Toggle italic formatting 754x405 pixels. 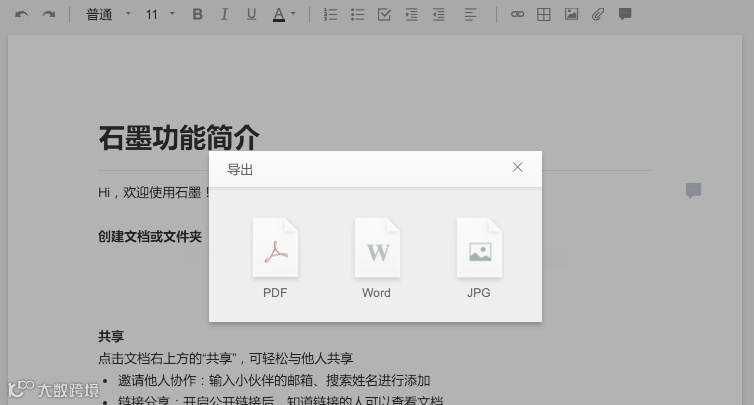click(x=224, y=14)
